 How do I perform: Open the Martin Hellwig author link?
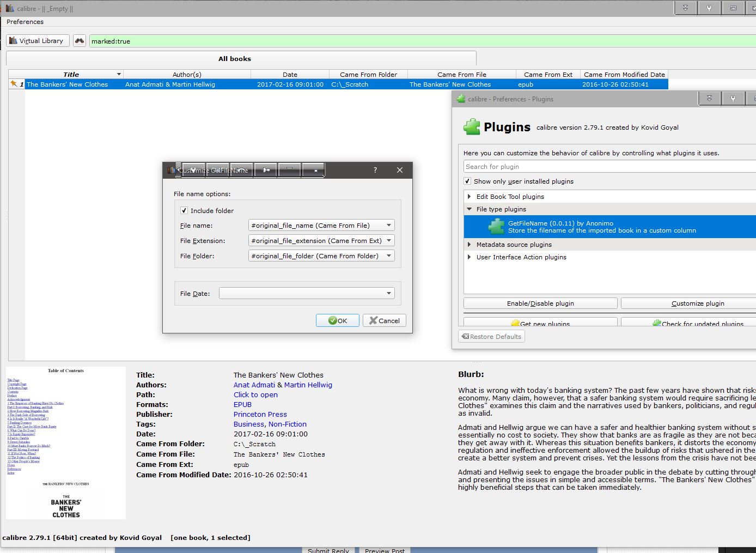click(308, 385)
